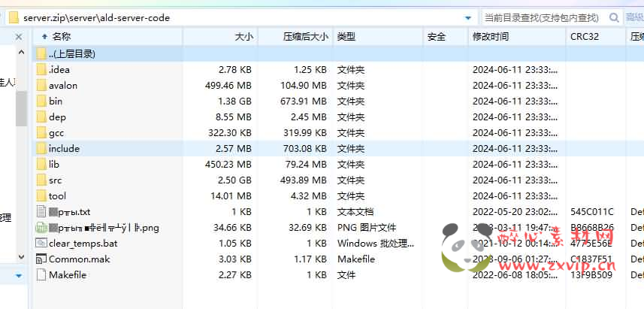
Task: Select the Common.mak file name
Action: tap(79, 259)
